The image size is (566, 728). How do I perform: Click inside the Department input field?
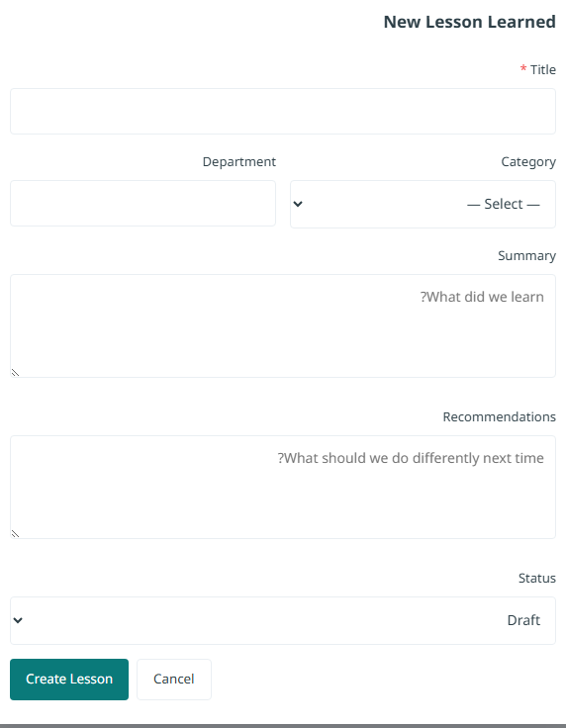143,204
